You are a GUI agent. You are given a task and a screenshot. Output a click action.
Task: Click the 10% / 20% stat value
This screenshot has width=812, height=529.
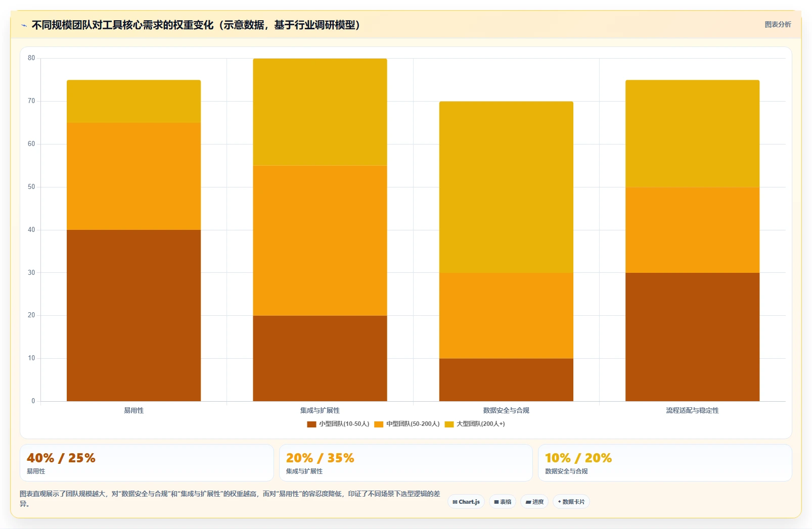pos(578,458)
